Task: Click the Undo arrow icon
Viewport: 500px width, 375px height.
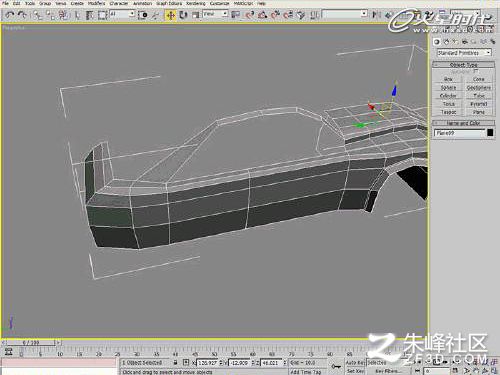Action: pyautogui.click(x=10, y=15)
